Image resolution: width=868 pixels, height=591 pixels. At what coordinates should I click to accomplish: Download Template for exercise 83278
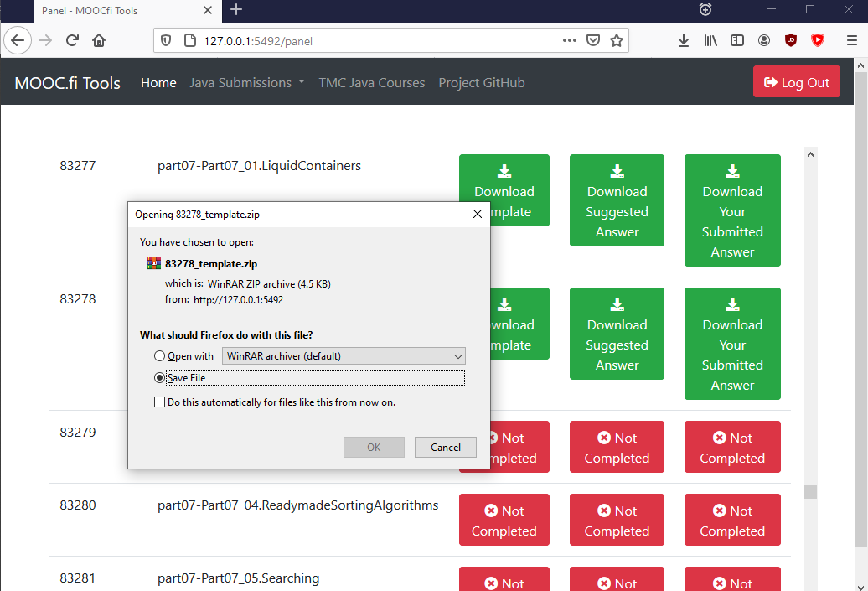click(x=519, y=324)
